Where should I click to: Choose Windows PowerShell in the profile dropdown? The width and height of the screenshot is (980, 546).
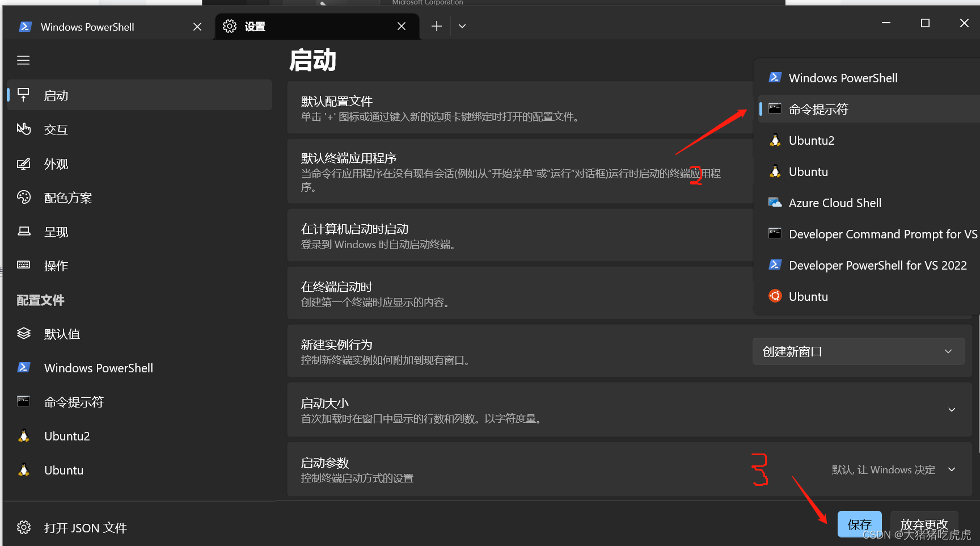(x=869, y=77)
